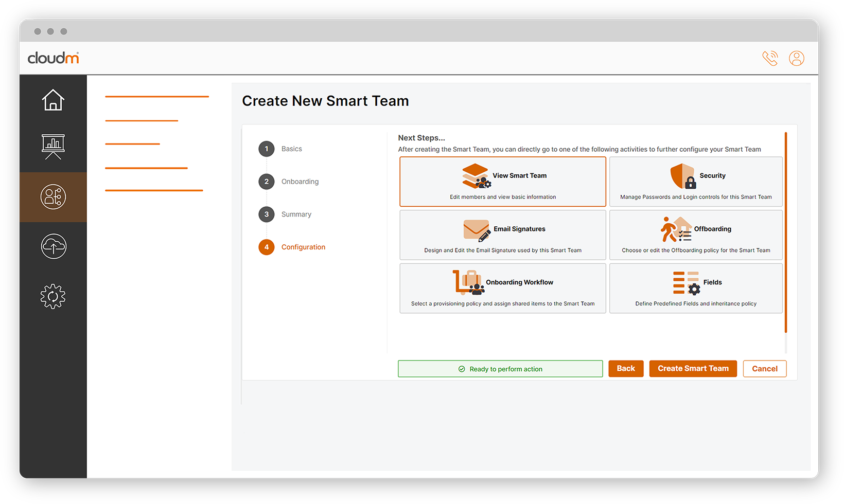This screenshot has height=504, width=844.
Task: Click the Offboarding running person icon
Action: (676, 229)
